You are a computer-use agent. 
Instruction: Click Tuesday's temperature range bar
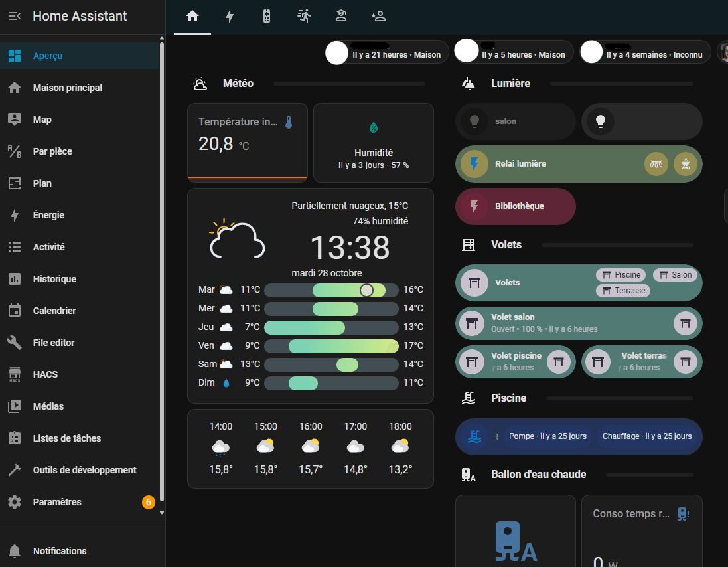[331, 290]
